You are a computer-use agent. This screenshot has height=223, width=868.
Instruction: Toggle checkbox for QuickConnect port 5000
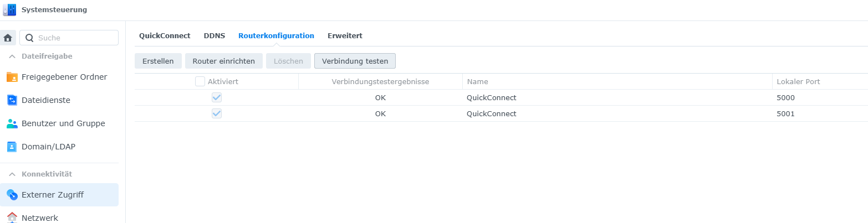pyautogui.click(x=217, y=97)
